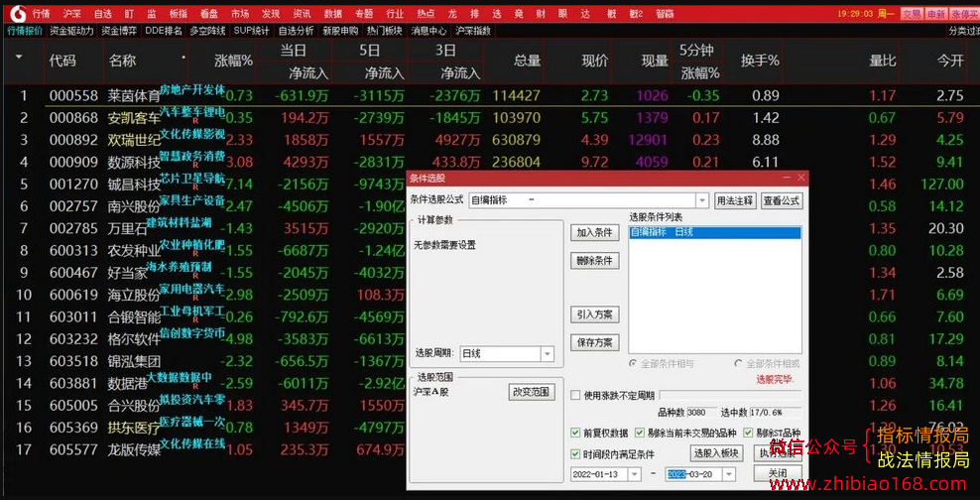980x500 pixels.
Task: Select stock row 000892 欢瑞世纪
Action: click(x=490, y=140)
